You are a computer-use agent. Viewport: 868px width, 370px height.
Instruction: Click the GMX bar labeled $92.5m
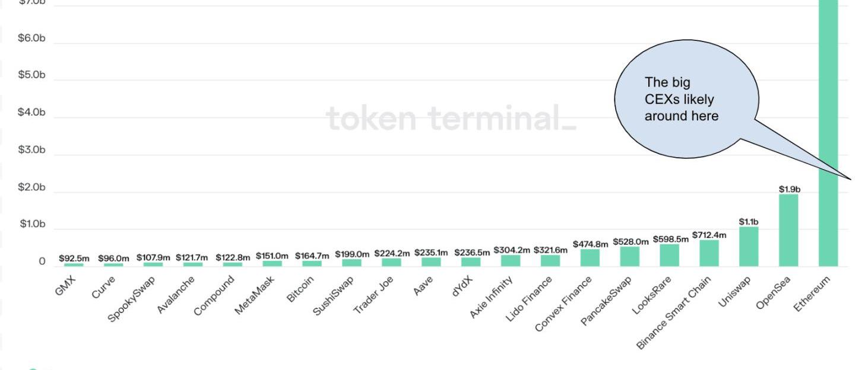(x=74, y=264)
